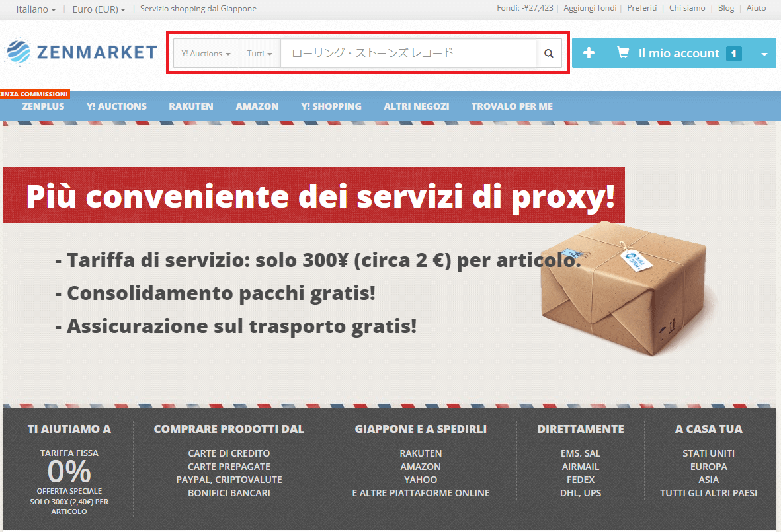Open the Aiuto help link
This screenshot has width=781, height=532.
(756, 8)
